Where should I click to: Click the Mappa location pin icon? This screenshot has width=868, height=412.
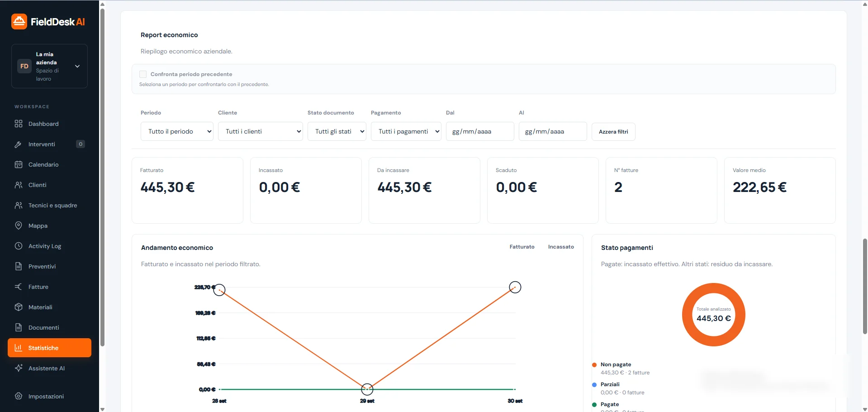pos(19,225)
